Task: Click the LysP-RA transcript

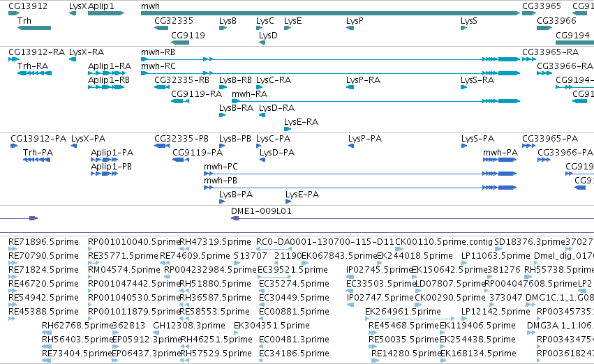Action: pos(350,87)
